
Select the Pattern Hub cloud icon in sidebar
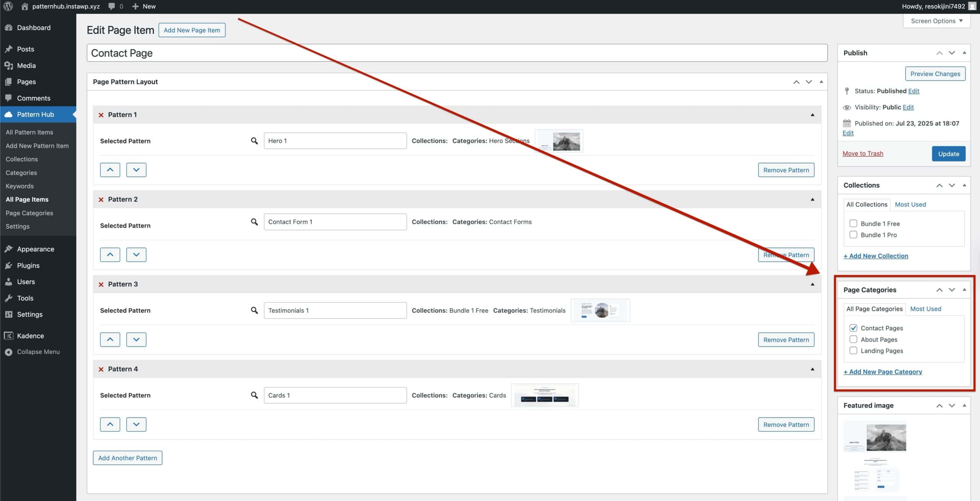pyautogui.click(x=8, y=114)
